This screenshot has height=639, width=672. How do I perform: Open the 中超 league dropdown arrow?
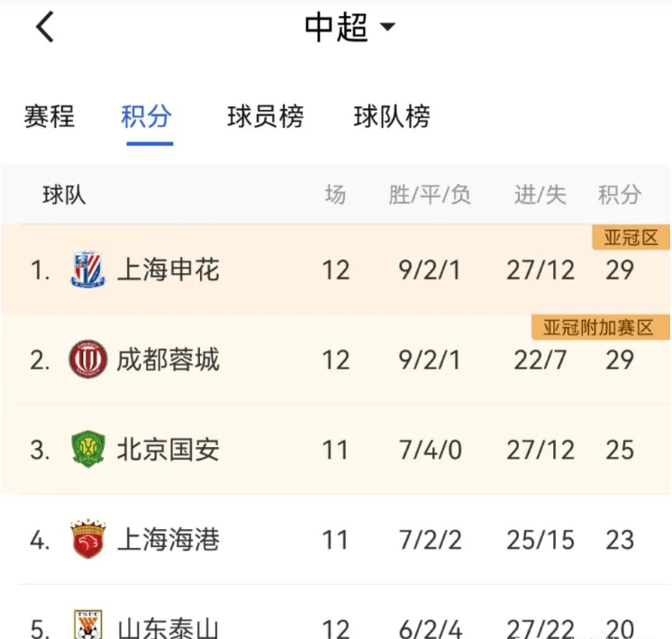click(387, 27)
